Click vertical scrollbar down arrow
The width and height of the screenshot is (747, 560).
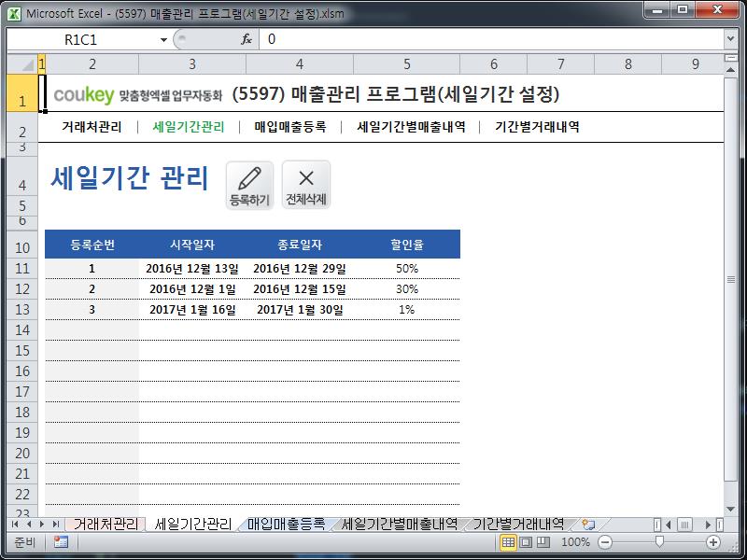pos(730,510)
